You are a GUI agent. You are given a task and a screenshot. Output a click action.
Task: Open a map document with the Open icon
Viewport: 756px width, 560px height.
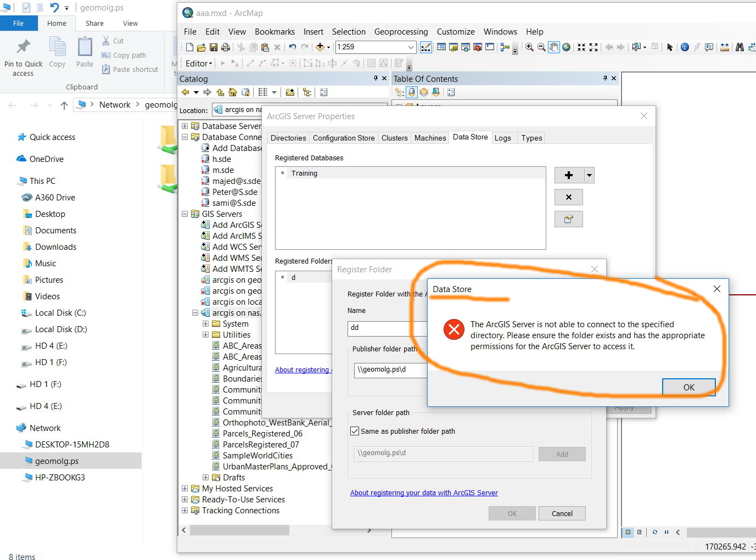(x=201, y=47)
